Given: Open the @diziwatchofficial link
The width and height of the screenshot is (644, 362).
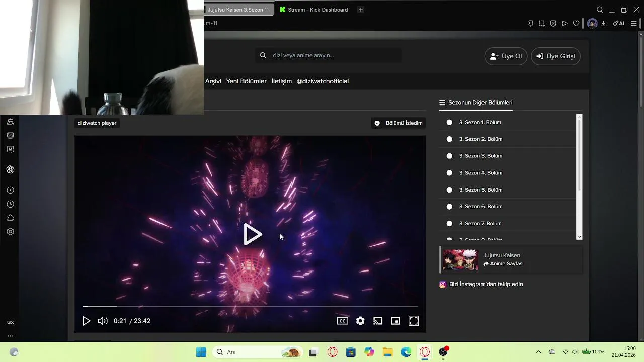Looking at the screenshot, I should (x=323, y=81).
